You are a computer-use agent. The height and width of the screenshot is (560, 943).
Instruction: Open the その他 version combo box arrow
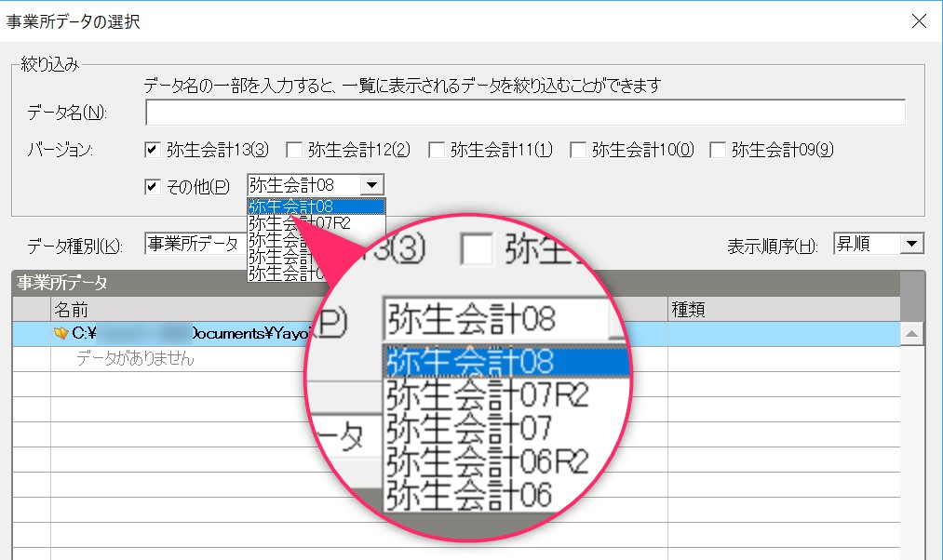click(x=371, y=185)
